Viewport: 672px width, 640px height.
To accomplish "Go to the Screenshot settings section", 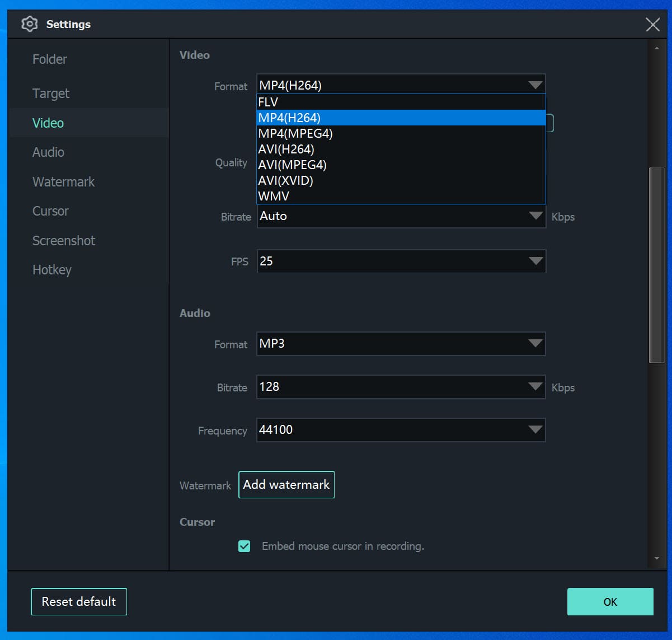I will [x=64, y=241].
